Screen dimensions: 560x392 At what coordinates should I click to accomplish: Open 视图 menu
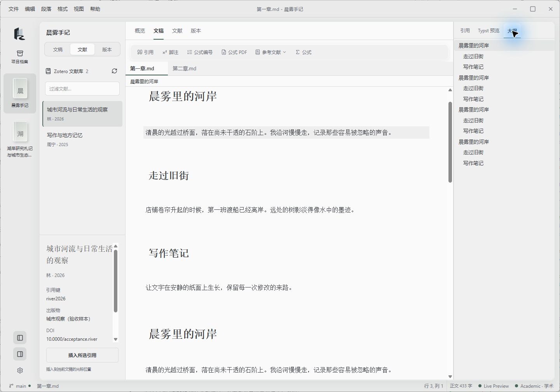pos(79,9)
